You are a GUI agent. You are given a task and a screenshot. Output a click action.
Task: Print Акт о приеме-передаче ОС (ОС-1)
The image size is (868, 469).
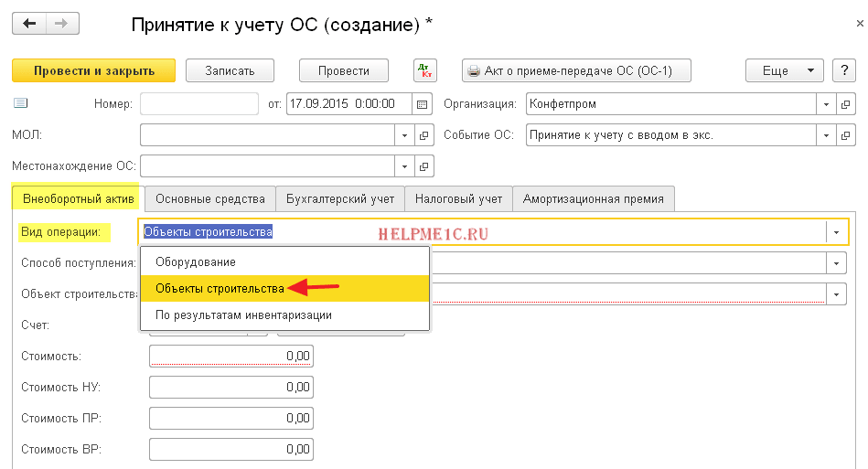(x=576, y=70)
